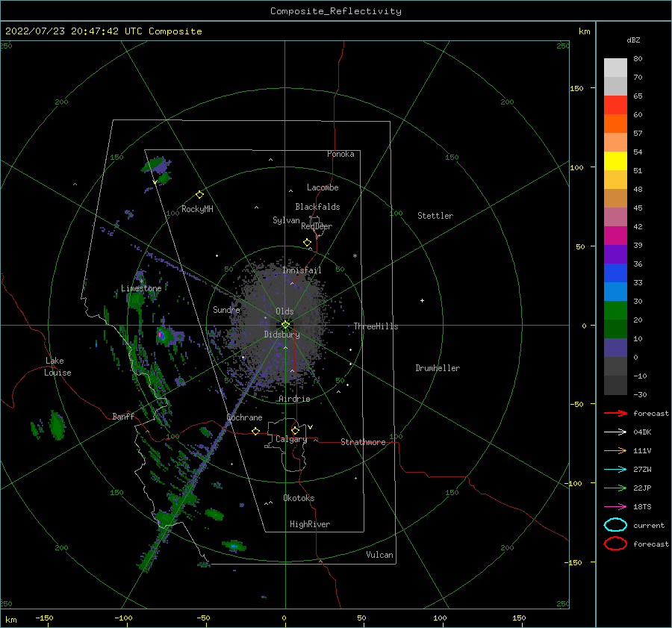Click the Cochrane town label
The height and width of the screenshot is (628, 672).
tap(244, 417)
